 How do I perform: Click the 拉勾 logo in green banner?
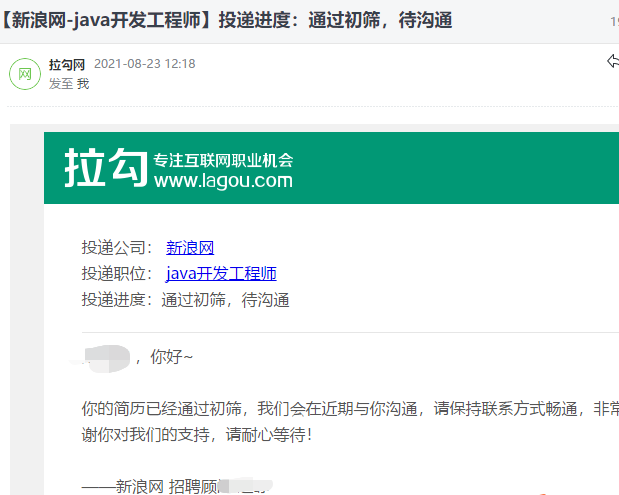(105, 167)
